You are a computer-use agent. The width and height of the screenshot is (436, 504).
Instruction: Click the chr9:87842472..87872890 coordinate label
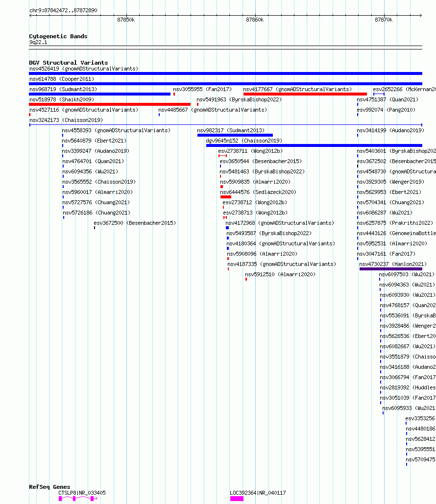[63, 10]
